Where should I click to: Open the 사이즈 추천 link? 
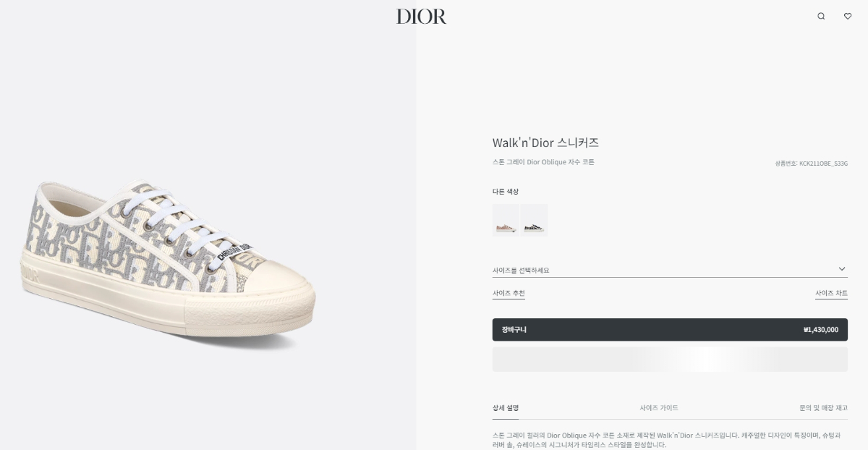[x=509, y=294]
